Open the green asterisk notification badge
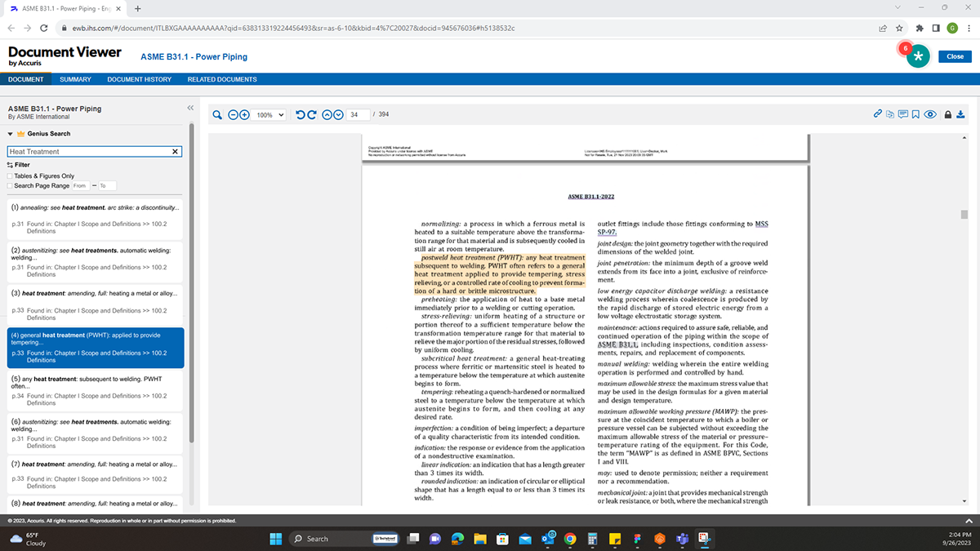The height and width of the screenshot is (551, 980). 919,56
